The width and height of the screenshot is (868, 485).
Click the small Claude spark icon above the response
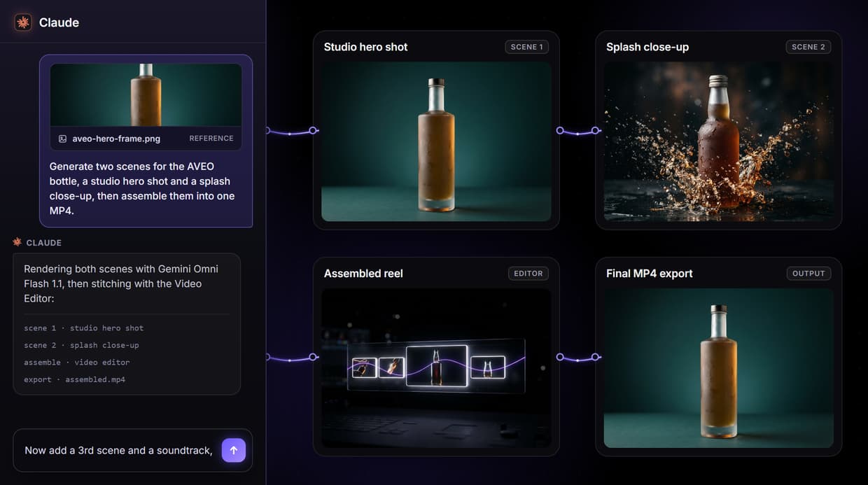pyautogui.click(x=17, y=242)
